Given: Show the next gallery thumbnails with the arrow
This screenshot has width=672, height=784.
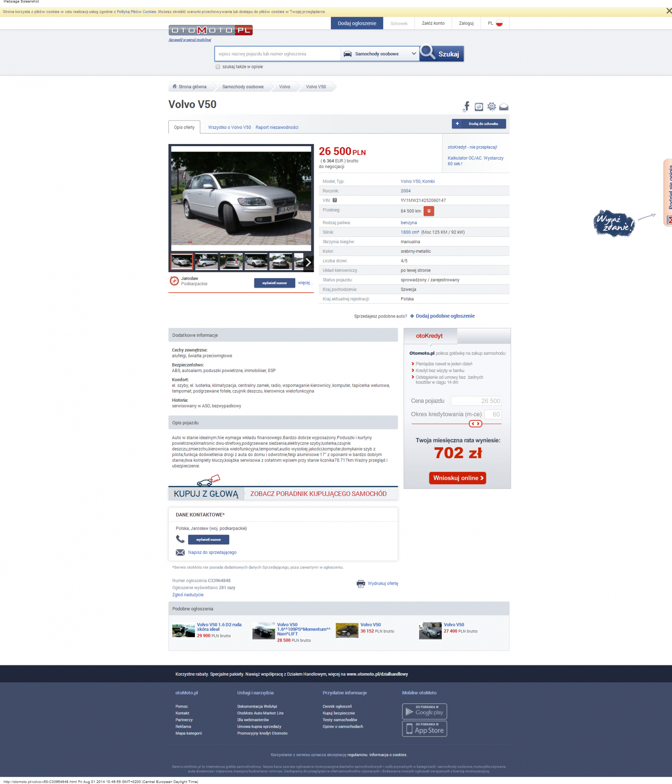Looking at the screenshot, I should [x=308, y=262].
